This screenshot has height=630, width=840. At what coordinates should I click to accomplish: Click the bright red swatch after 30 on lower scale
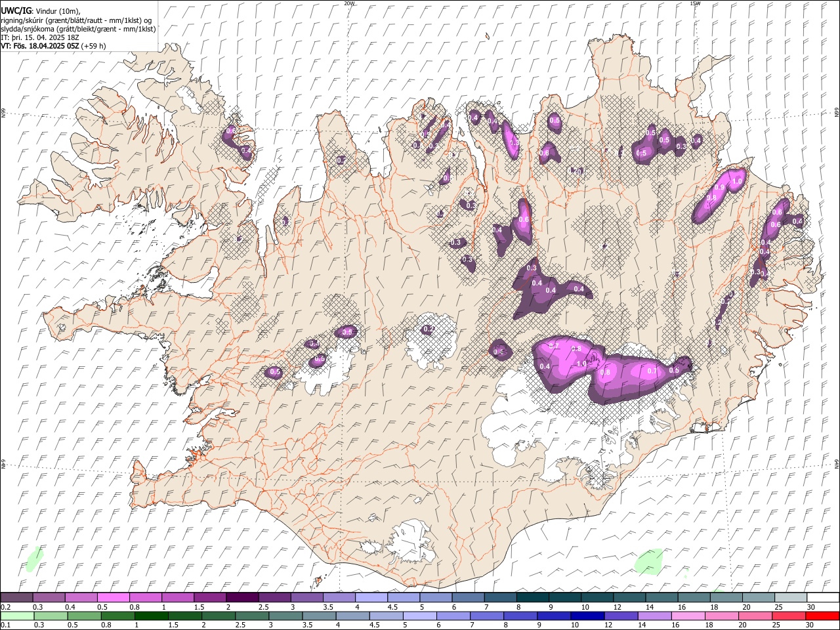(822, 616)
